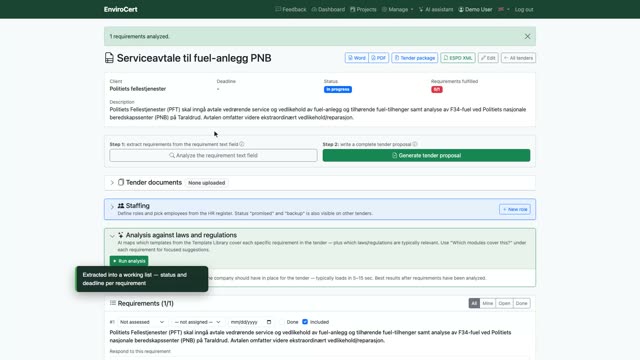Open Feedback in the top navigation
640x360 pixels.
(x=291, y=9)
